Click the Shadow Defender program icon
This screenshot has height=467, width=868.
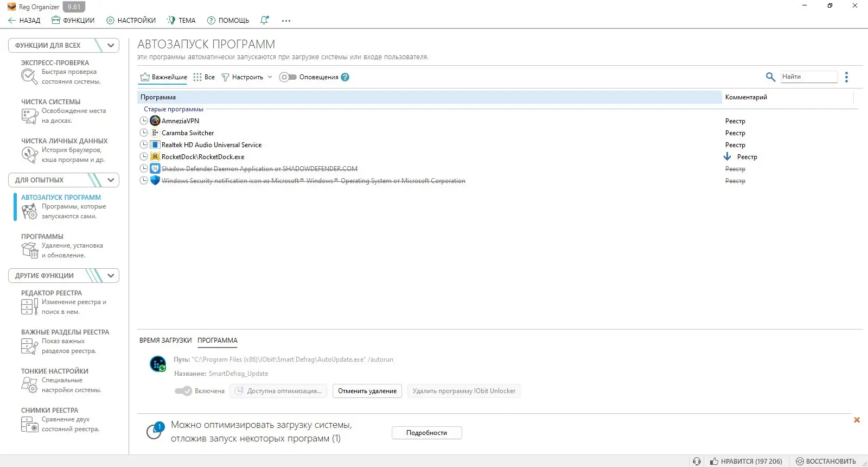coord(155,168)
